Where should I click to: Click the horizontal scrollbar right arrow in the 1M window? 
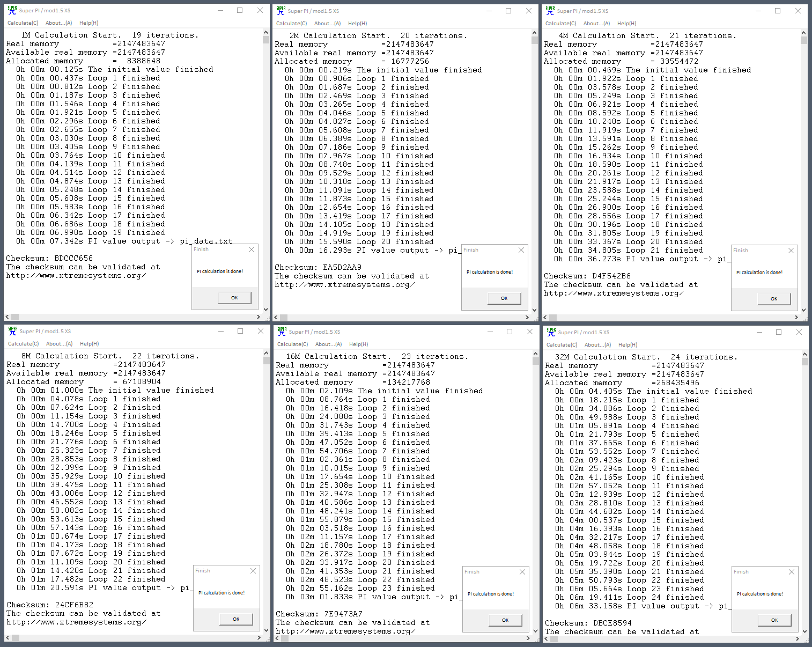pos(259,317)
